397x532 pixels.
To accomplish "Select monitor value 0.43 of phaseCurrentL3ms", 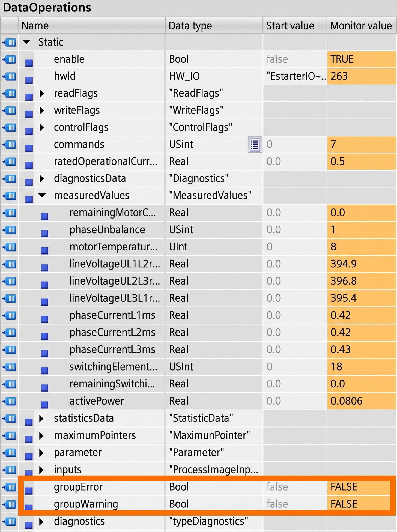I will (361, 349).
